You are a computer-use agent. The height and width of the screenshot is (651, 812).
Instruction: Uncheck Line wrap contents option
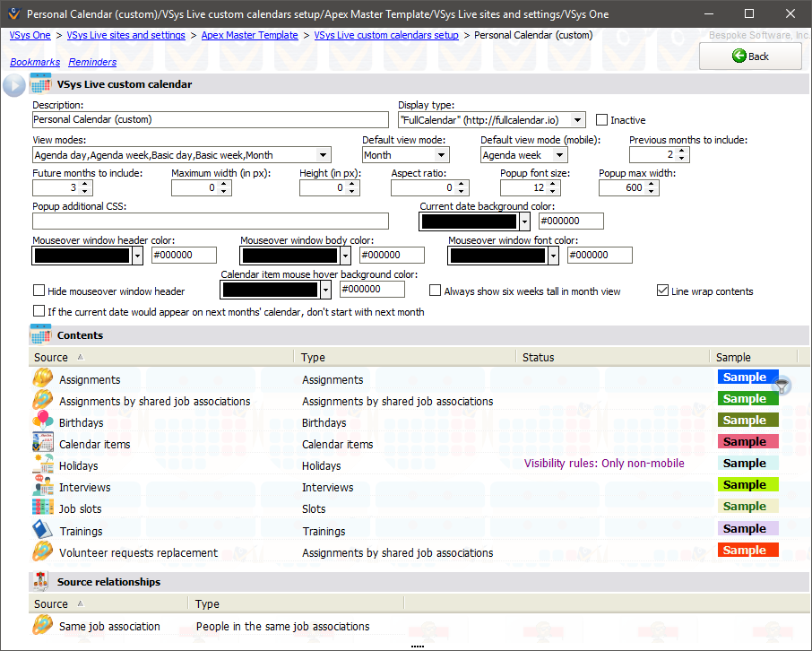click(663, 291)
